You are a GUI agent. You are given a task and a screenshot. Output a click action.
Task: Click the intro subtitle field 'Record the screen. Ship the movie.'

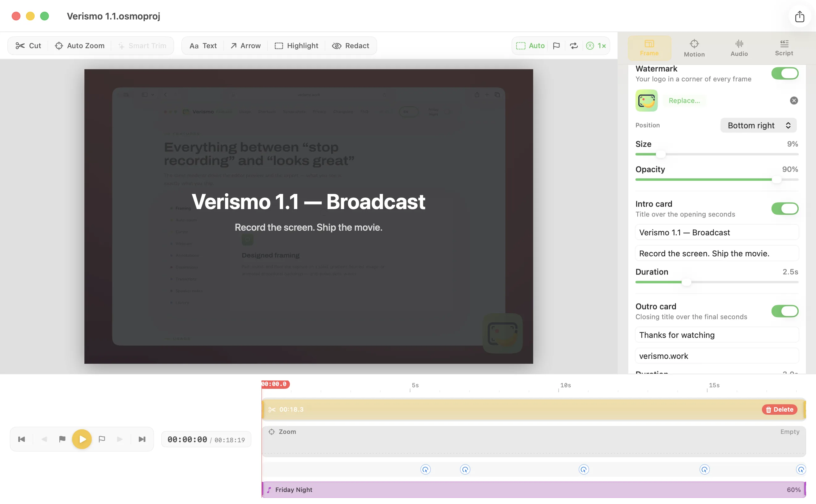pyautogui.click(x=716, y=253)
